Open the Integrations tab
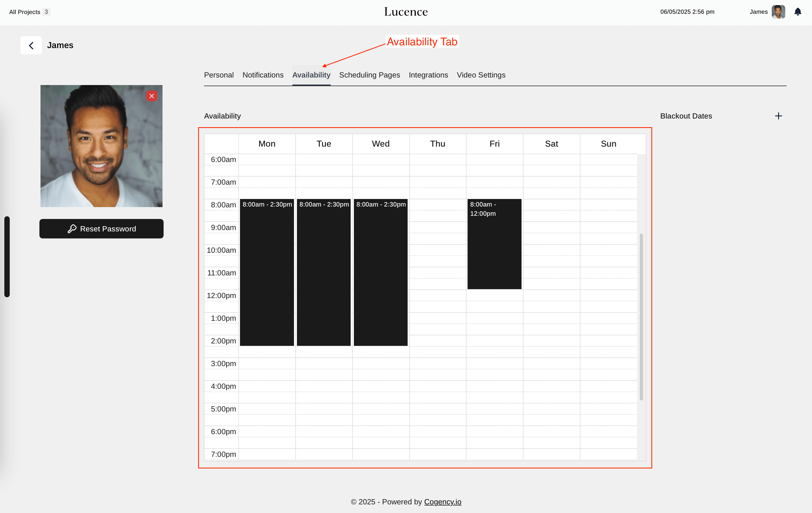This screenshot has height=513, width=812. [x=428, y=75]
